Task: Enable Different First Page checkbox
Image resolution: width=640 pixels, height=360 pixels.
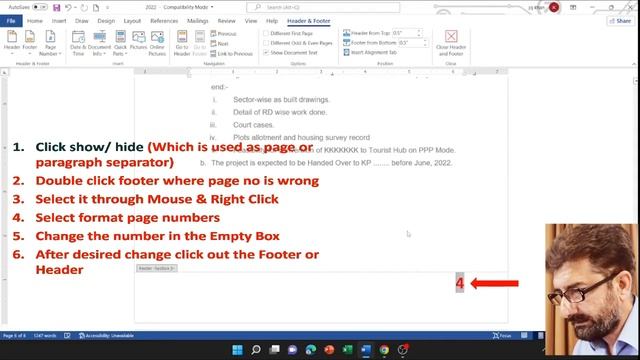Action: [266, 33]
